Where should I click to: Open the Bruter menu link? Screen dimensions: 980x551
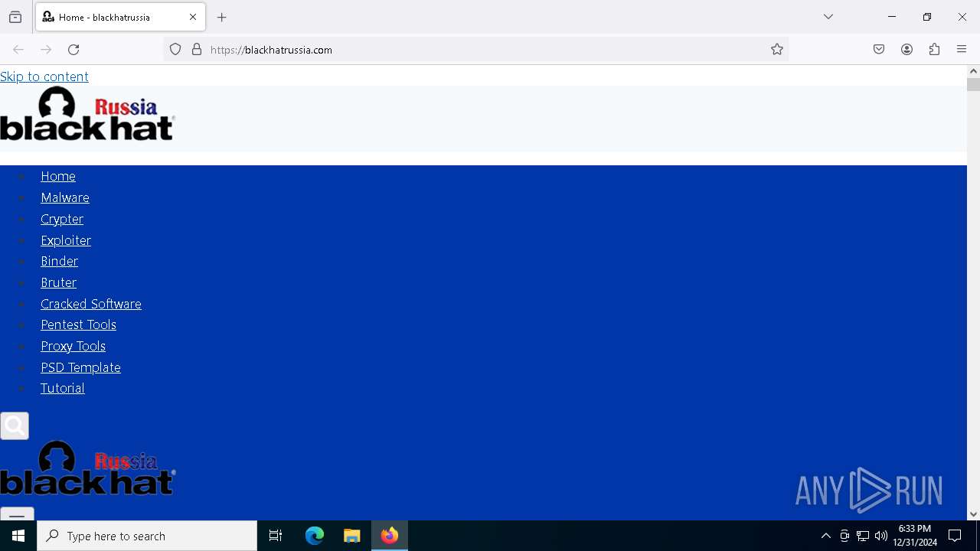58,282
